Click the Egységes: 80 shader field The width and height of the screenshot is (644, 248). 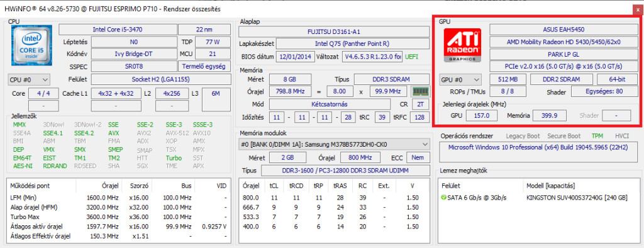click(604, 92)
